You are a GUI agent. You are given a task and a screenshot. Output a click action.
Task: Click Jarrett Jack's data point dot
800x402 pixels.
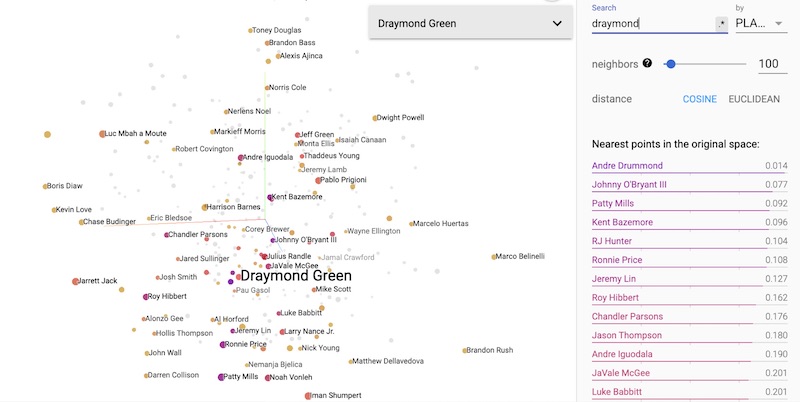tap(75, 281)
